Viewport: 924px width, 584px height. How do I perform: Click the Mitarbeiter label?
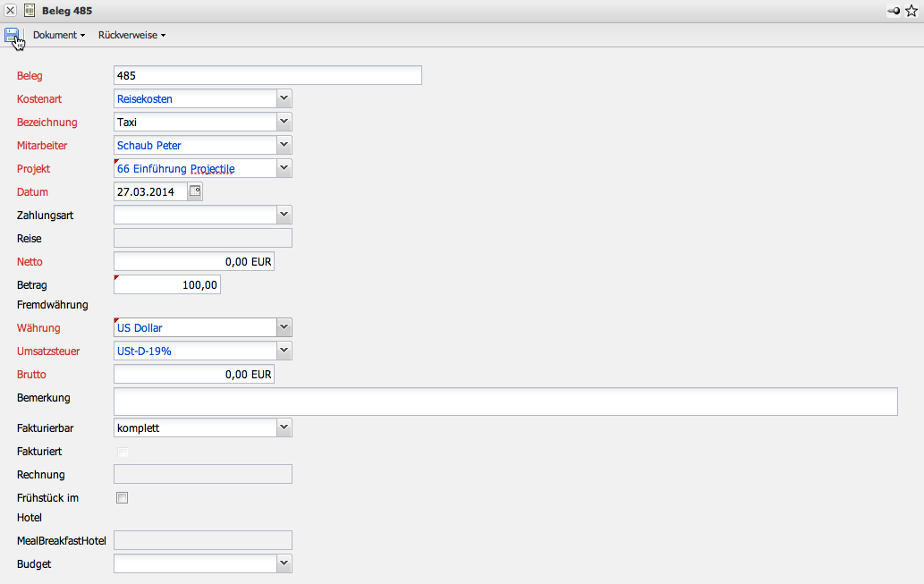click(42, 146)
